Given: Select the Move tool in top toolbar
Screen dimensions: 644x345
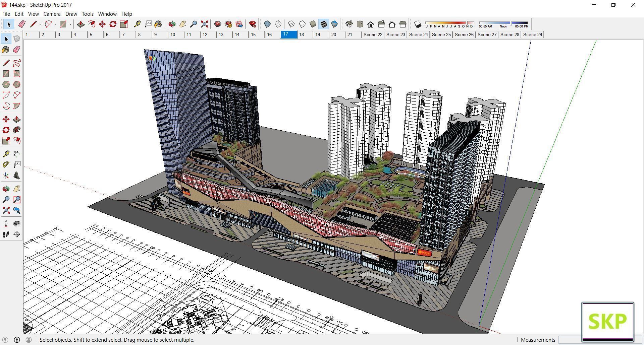Looking at the screenshot, I should coord(102,24).
